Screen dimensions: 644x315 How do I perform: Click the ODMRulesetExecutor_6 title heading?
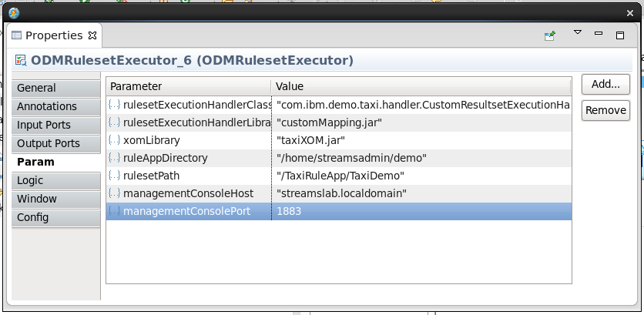pyautogui.click(x=193, y=60)
